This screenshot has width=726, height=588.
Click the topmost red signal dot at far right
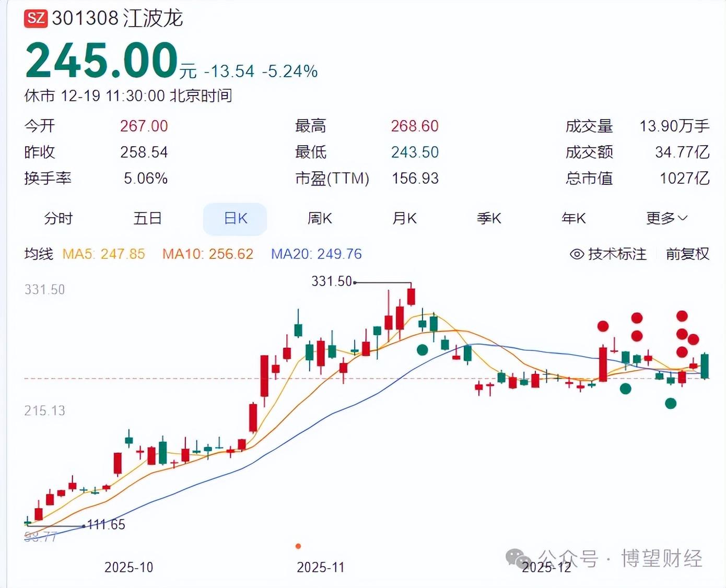(682, 316)
